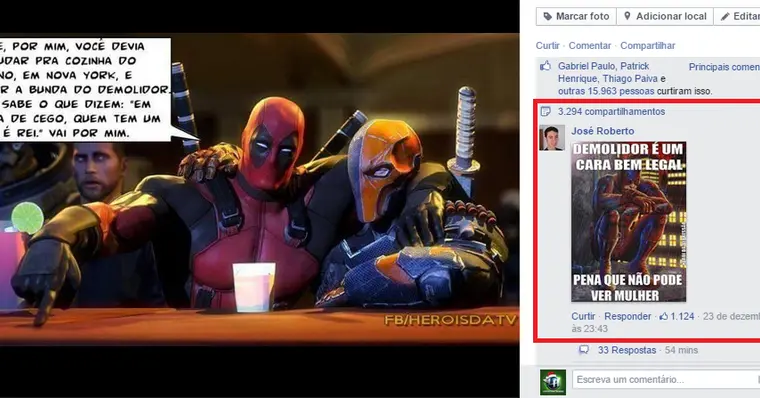760x398 pixels.
Task: Click the Curtir link under the photo toolbar
Action: (547, 46)
